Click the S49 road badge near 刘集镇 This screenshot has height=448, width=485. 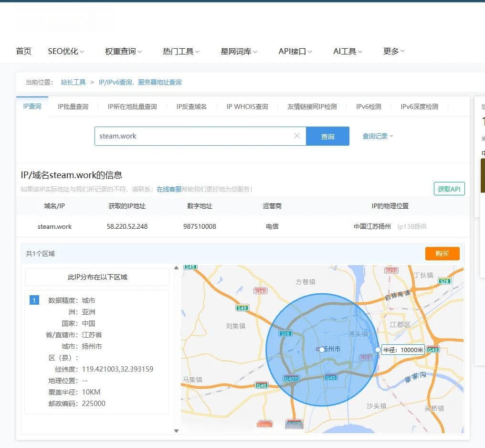(x=242, y=308)
